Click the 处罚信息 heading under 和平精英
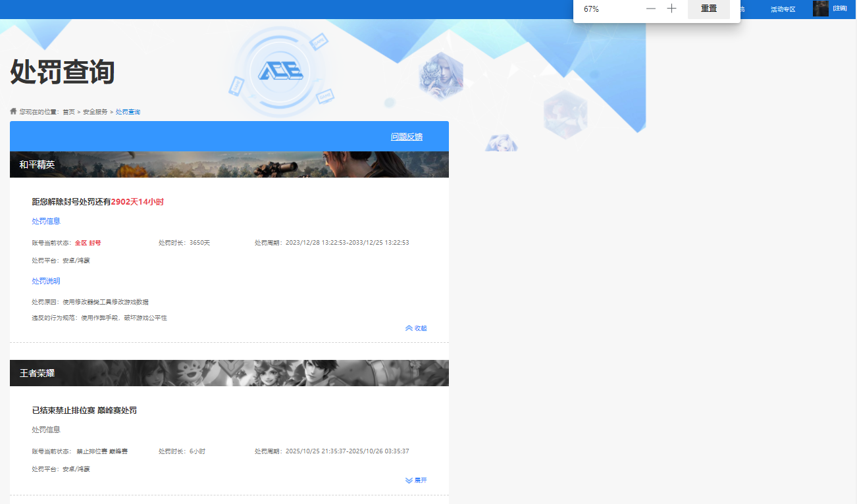 point(46,221)
